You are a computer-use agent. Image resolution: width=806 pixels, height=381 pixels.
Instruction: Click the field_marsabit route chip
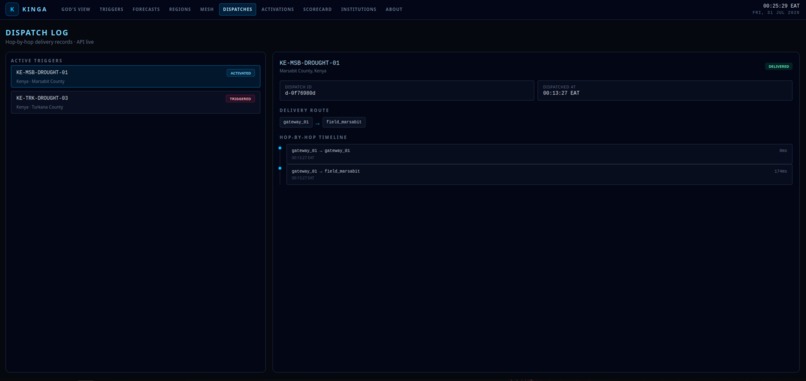[344, 122]
